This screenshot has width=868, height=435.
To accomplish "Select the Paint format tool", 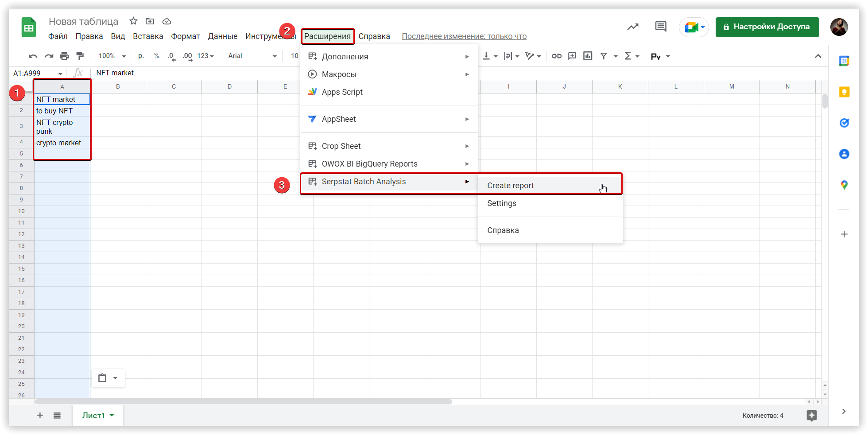I will (x=80, y=56).
